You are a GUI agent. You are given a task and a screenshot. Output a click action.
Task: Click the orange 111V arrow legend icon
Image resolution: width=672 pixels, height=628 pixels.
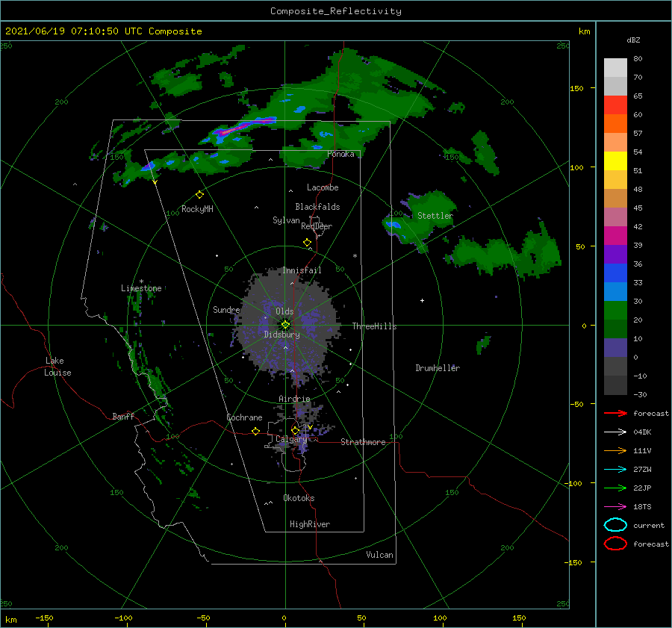pyautogui.click(x=615, y=450)
